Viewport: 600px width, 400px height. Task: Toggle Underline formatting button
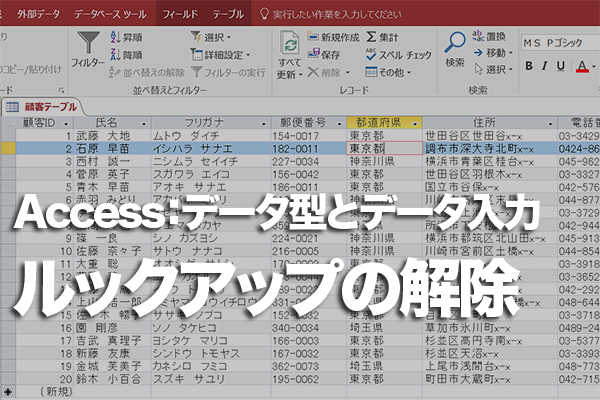561,66
